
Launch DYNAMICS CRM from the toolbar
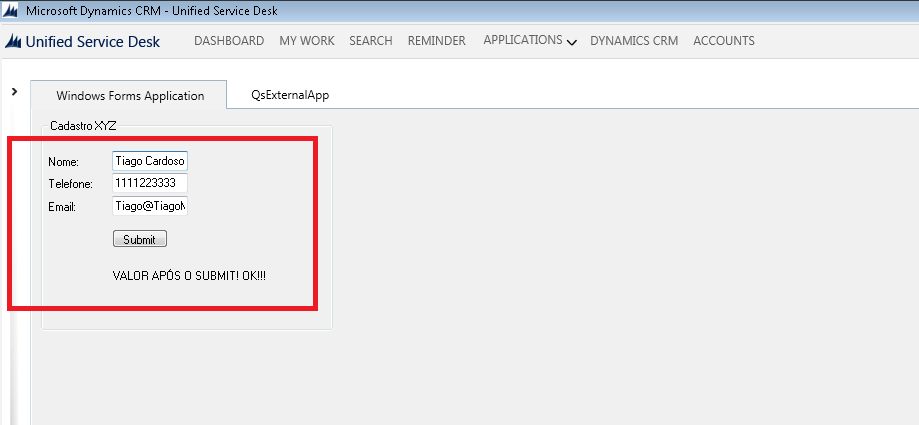click(x=634, y=41)
